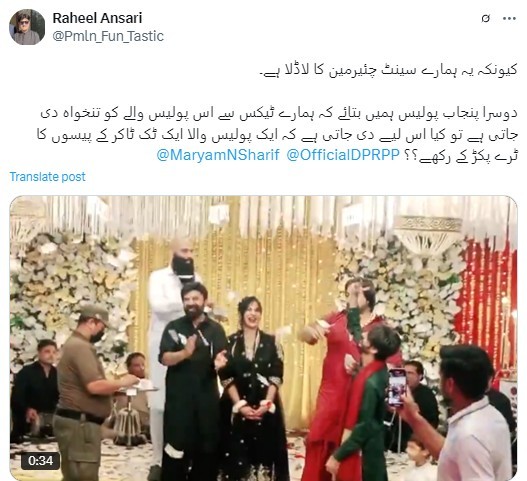Click the Raheel Ansari display name
The height and width of the screenshot is (481, 527).
(97, 18)
